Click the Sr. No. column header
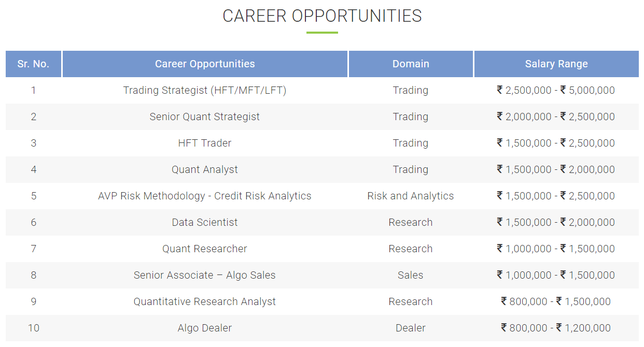This screenshot has height=347, width=644. click(33, 64)
